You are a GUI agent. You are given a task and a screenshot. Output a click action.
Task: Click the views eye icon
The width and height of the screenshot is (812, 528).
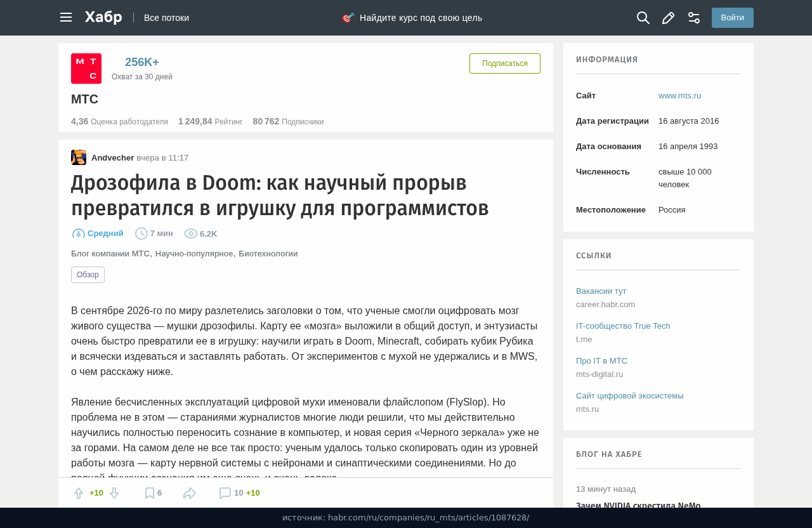click(191, 234)
